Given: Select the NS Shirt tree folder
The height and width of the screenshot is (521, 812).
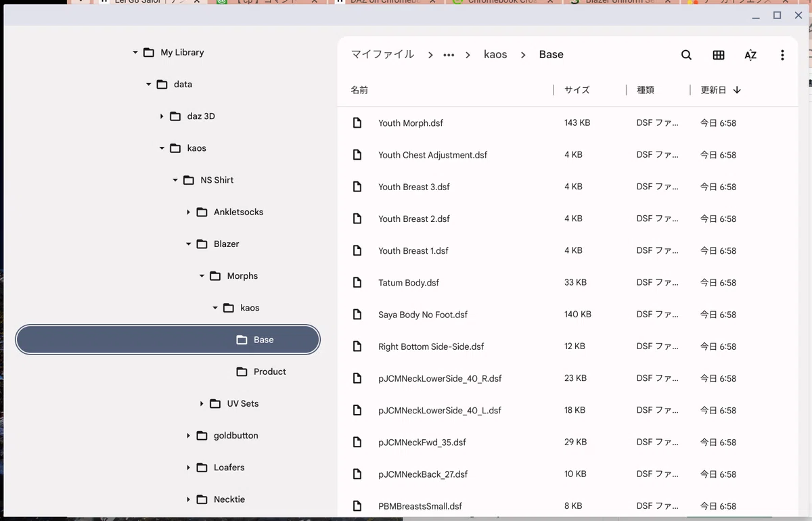Looking at the screenshot, I should point(217,180).
